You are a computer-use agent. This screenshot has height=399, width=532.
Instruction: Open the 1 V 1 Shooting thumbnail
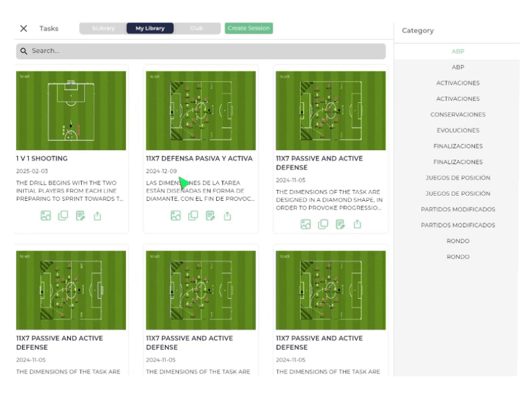coord(71,110)
